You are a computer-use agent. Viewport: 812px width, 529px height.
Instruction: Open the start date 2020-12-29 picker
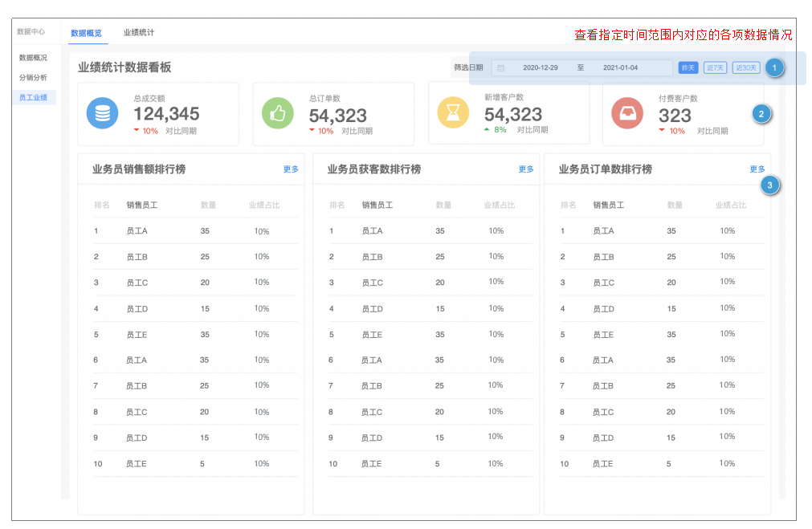pos(540,68)
